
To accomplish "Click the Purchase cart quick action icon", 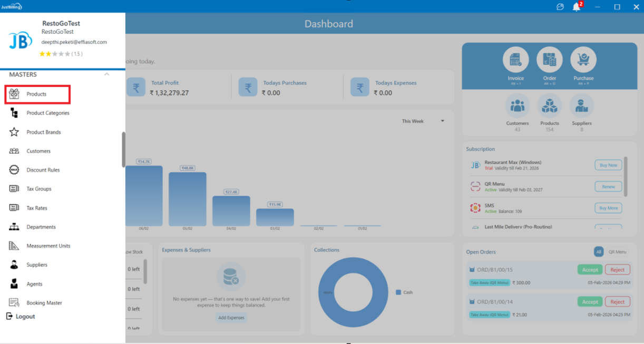I will point(583,60).
